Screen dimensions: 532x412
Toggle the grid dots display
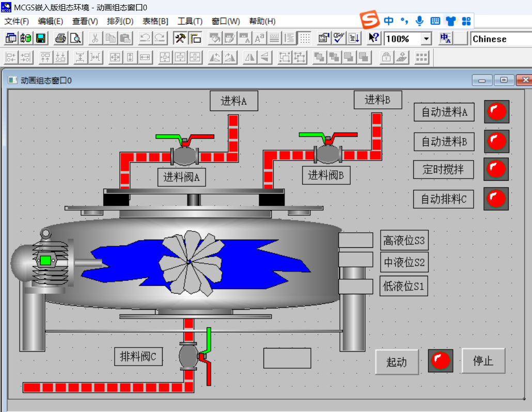tap(305, 38)
